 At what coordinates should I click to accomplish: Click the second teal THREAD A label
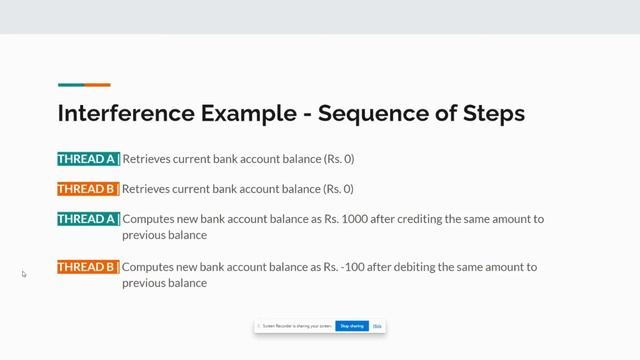tap(89, 219)
